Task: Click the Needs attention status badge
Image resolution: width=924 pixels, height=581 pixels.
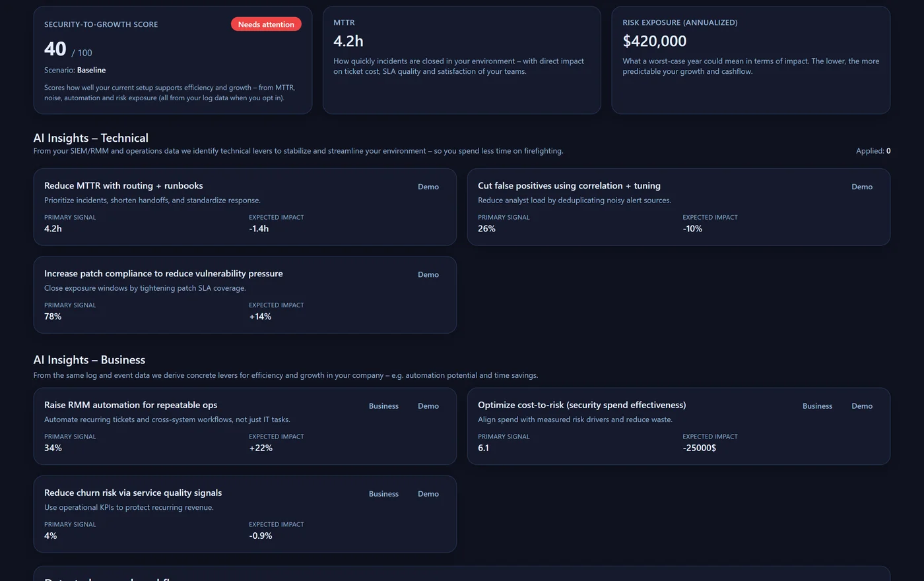Action: (x=266, y=24)
